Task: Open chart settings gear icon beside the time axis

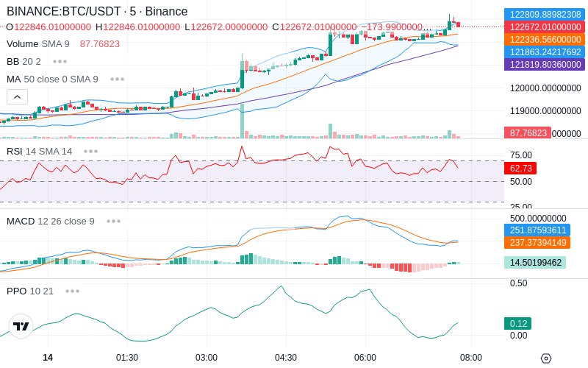Action: pos(546,358)
